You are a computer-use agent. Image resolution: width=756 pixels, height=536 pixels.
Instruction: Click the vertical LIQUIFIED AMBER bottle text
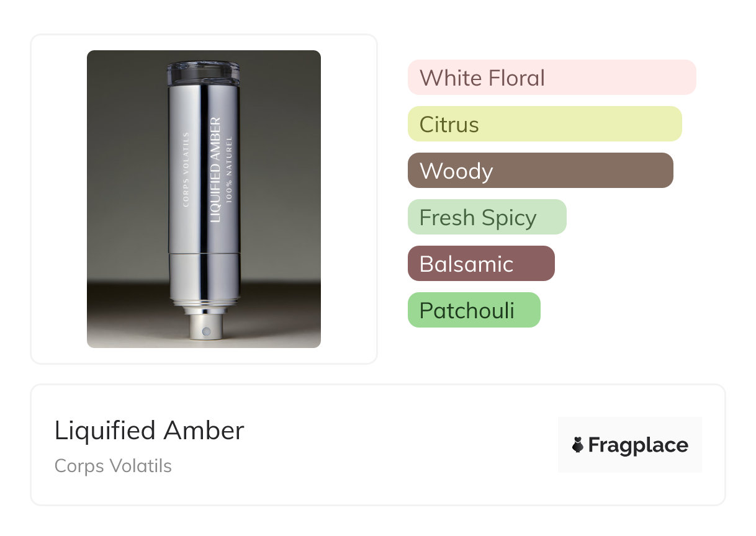(215, 169)
